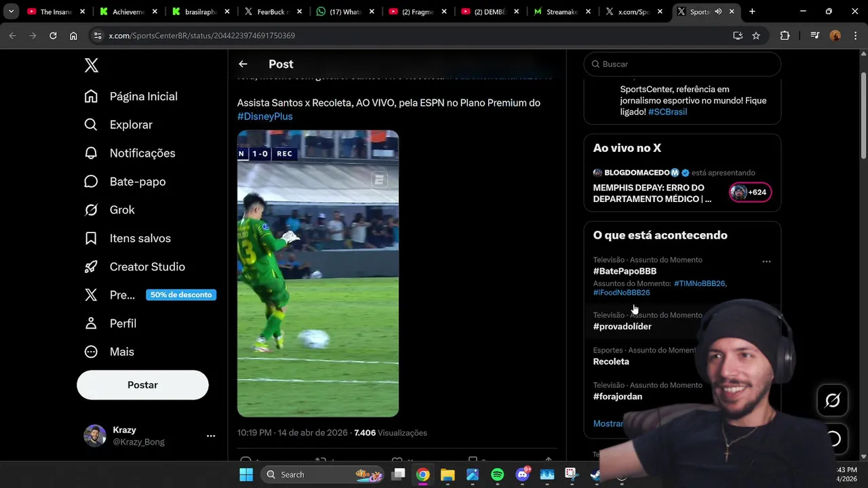Open the #TIMNoBBB26 hashtag link
This screenshot has height=488, width=868.
point(700,283)
